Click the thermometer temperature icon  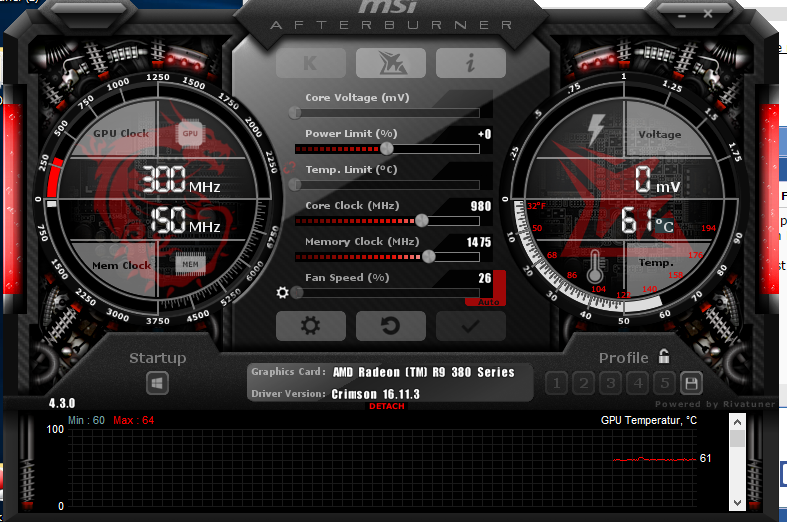595,266
